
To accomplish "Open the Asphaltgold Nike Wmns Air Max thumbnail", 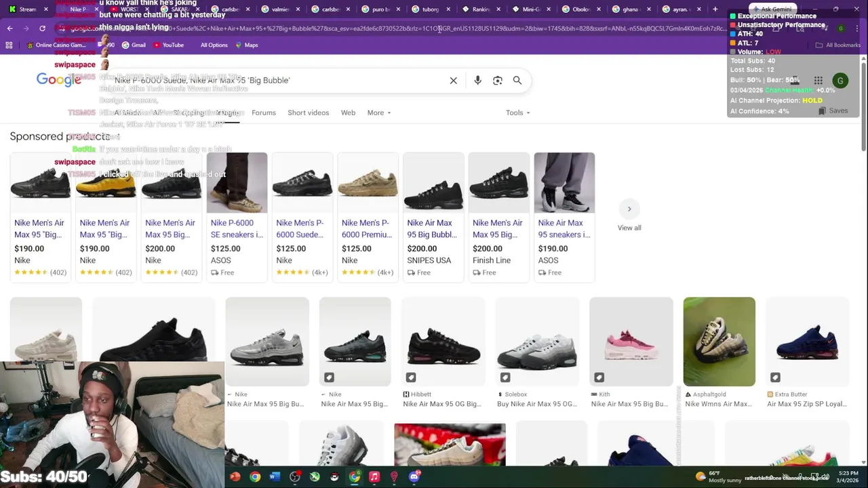I will coord(719,341).
